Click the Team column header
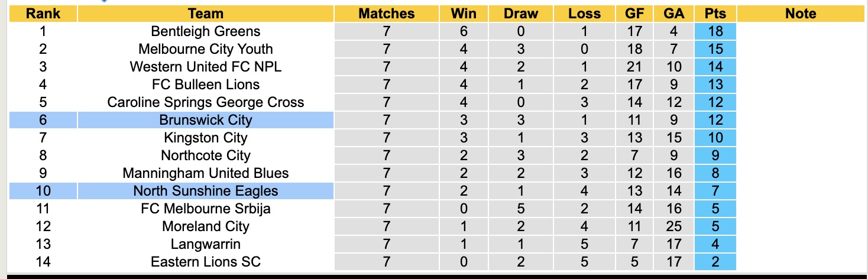 coord(205,14)
